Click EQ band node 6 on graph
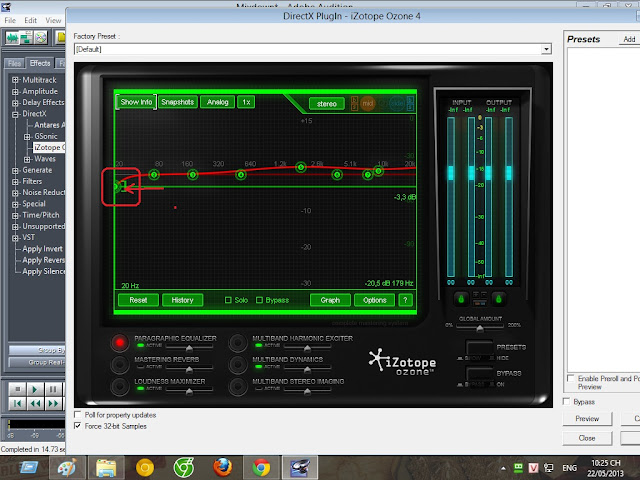Screen dimensions: 640x480 [337, 175]
